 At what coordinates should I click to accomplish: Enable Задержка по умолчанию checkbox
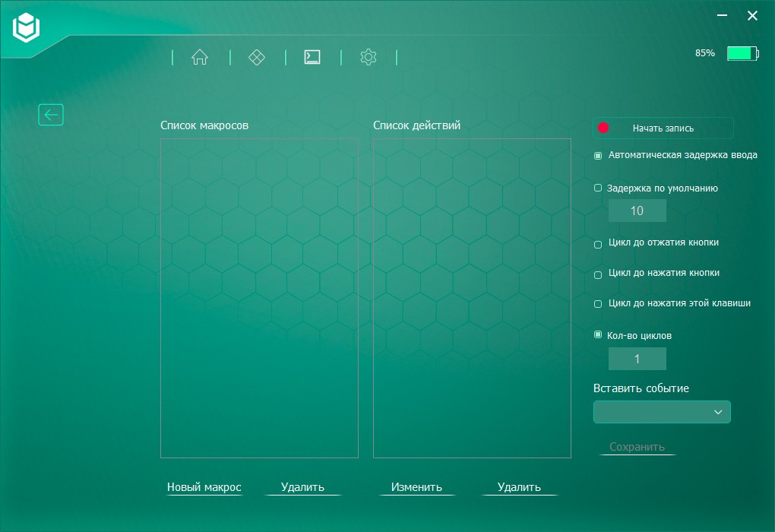597,188
